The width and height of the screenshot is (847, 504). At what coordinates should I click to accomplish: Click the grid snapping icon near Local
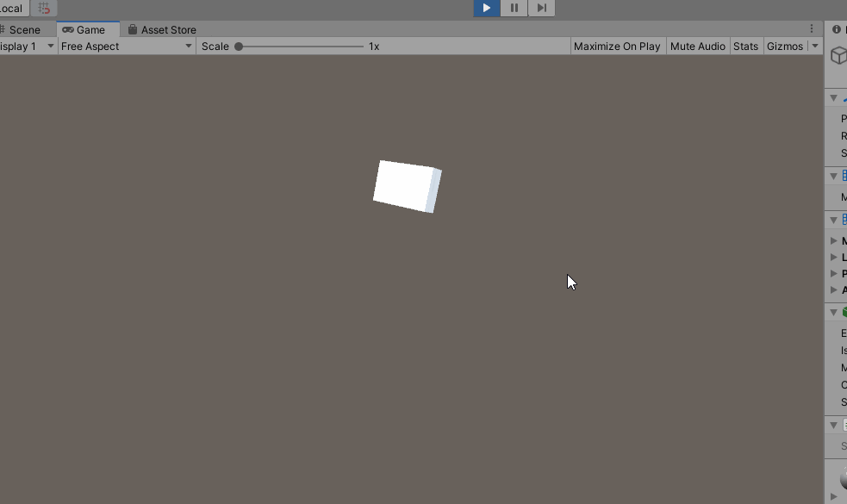click(44, 8)
